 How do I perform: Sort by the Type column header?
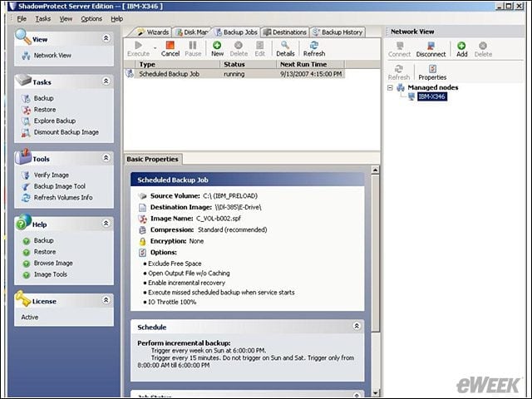(177, 64)
